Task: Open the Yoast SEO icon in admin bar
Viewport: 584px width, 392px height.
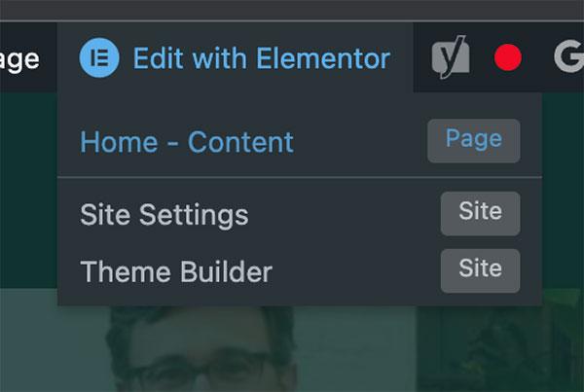Action: pos(451,57)
